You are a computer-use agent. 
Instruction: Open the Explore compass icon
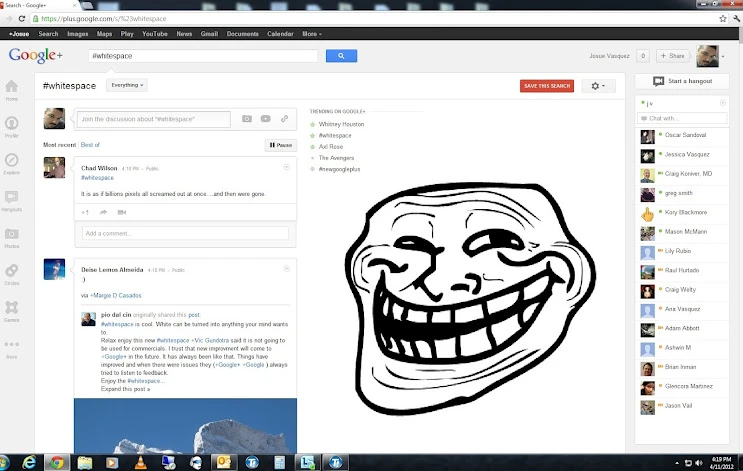[11, 160]
